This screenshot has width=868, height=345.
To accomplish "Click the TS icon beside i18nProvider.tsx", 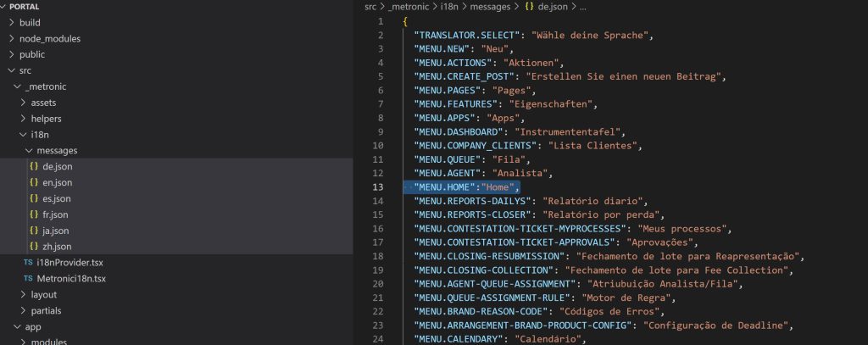I will tap(28, 263).
